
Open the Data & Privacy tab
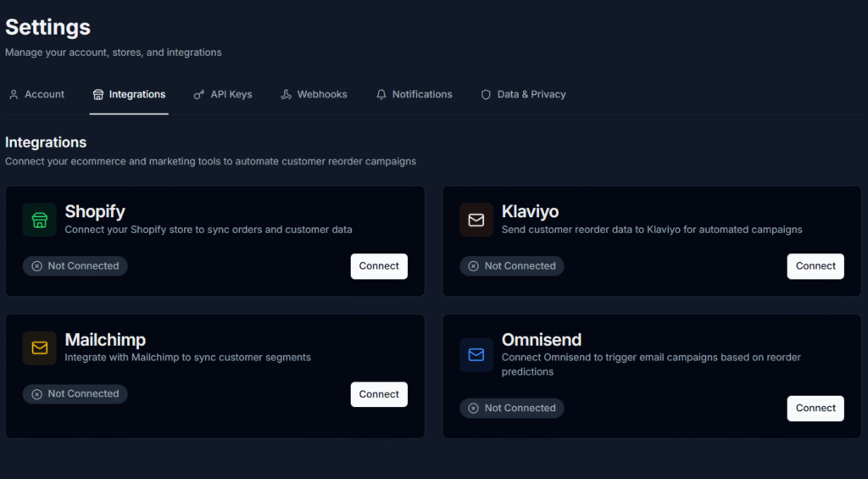coord(523,95)
